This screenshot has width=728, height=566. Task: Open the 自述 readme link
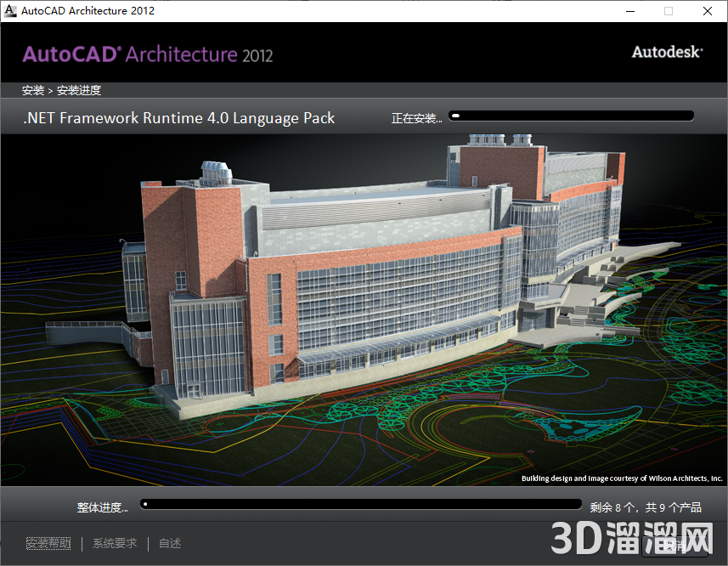click(x=170, y=544)
